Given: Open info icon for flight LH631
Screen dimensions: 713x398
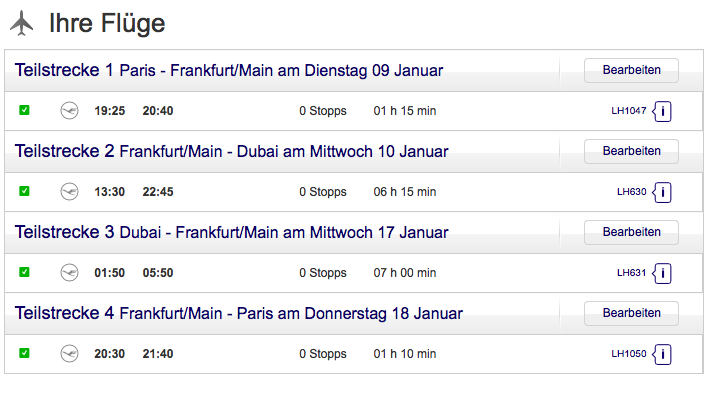Looking at the screenshot, I should tap(662, 273).
